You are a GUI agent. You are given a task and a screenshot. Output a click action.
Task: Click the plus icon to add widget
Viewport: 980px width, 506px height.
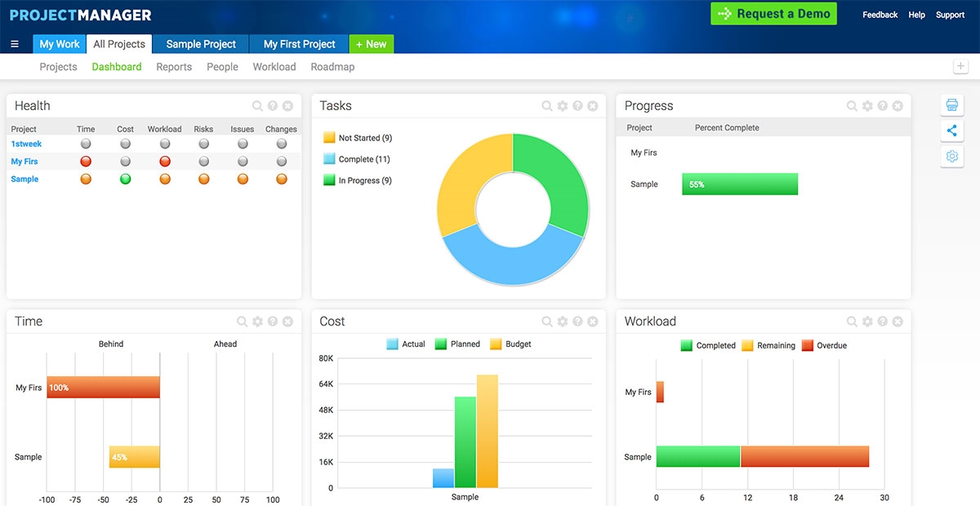point(960,67)
